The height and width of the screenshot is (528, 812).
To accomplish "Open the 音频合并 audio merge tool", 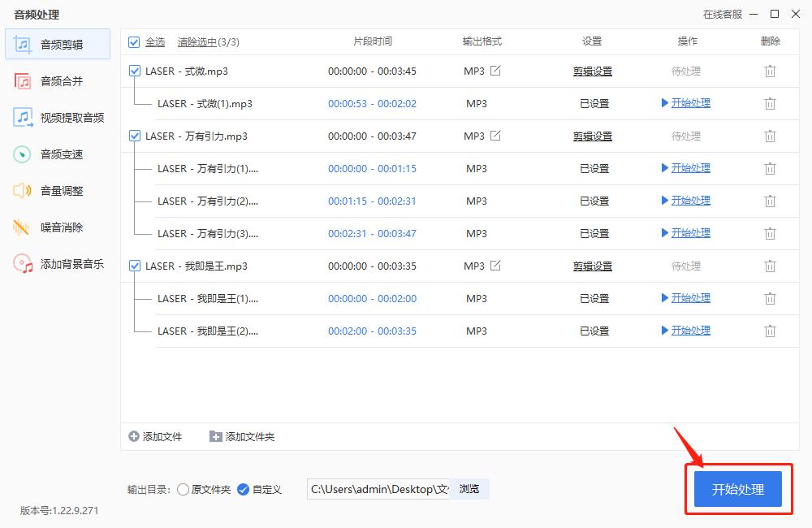I will (x=57, y=80).
